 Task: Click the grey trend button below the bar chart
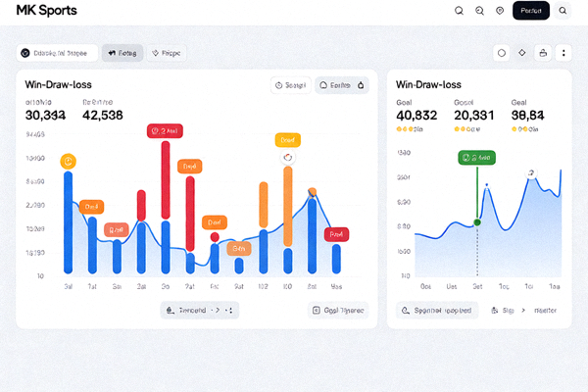click(x=200, y=311)
